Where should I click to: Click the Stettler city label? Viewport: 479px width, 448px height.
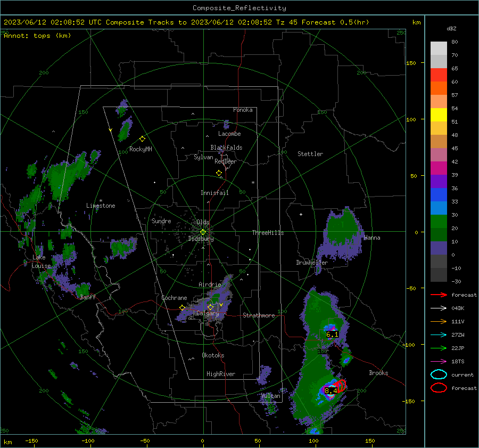click(x=310, y=154)
